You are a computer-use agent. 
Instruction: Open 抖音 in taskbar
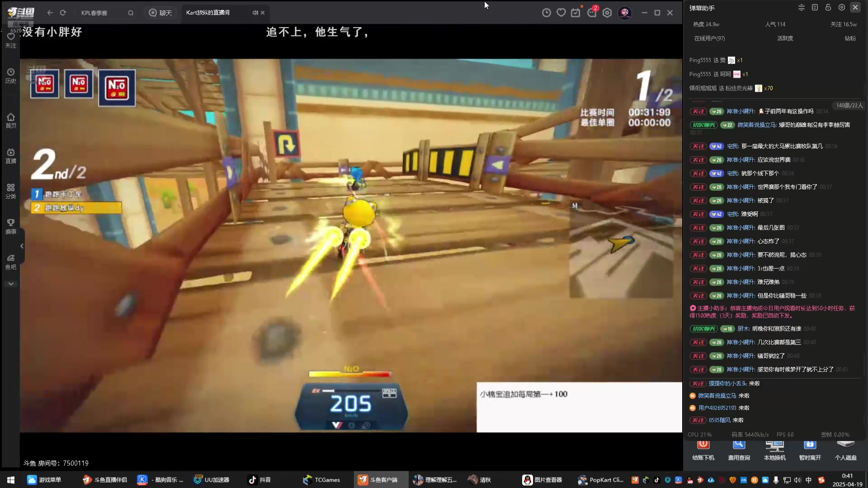[x=259, y=480]
